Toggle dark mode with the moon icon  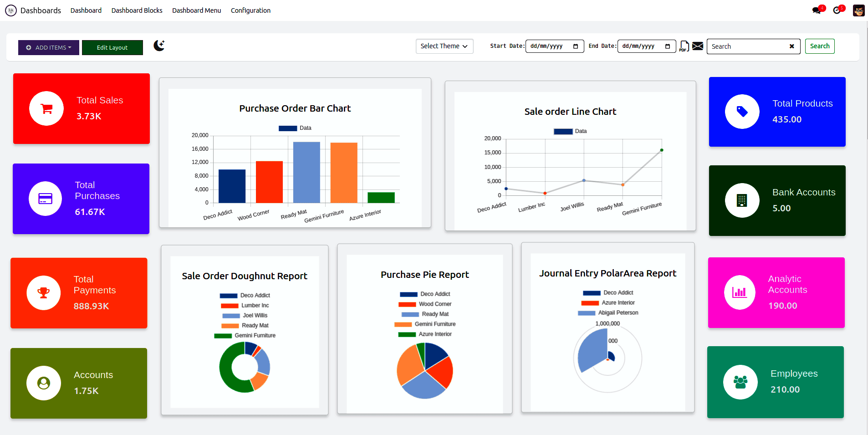[159, 46]
